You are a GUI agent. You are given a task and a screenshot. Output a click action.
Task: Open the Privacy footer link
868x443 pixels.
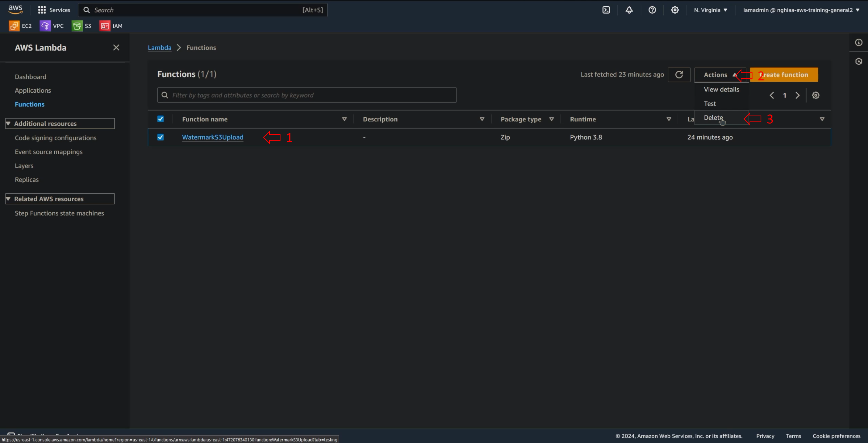tap(765, 436)
